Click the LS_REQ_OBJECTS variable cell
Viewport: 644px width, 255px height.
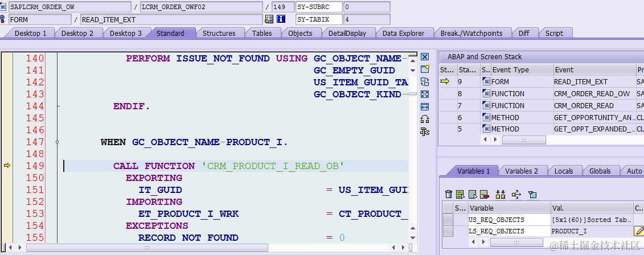[x=509, y=231]
